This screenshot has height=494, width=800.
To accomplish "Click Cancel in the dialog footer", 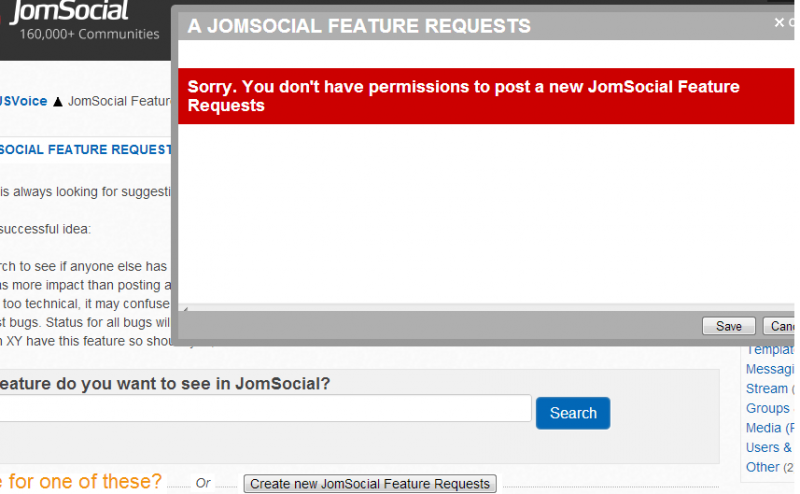I will (781, 326).
